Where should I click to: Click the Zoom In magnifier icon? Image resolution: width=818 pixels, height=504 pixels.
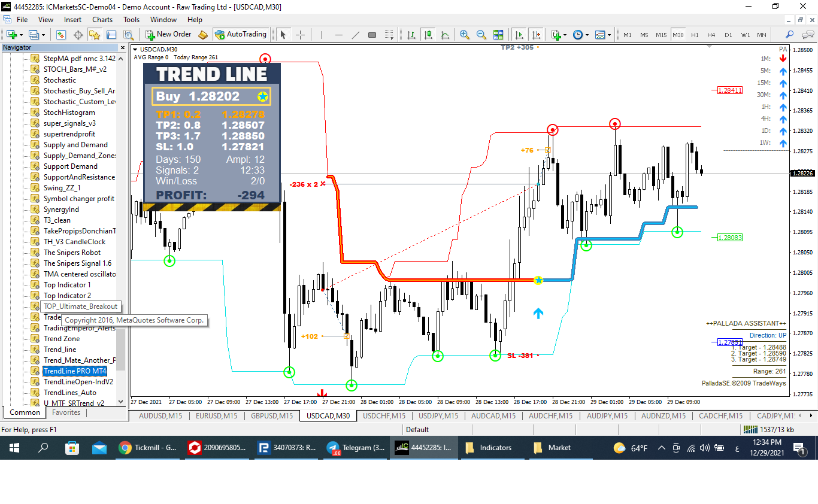coord(465,35)
